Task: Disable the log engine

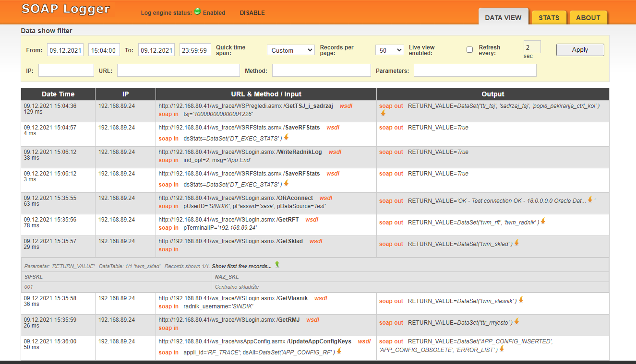Action: point(252,13)
